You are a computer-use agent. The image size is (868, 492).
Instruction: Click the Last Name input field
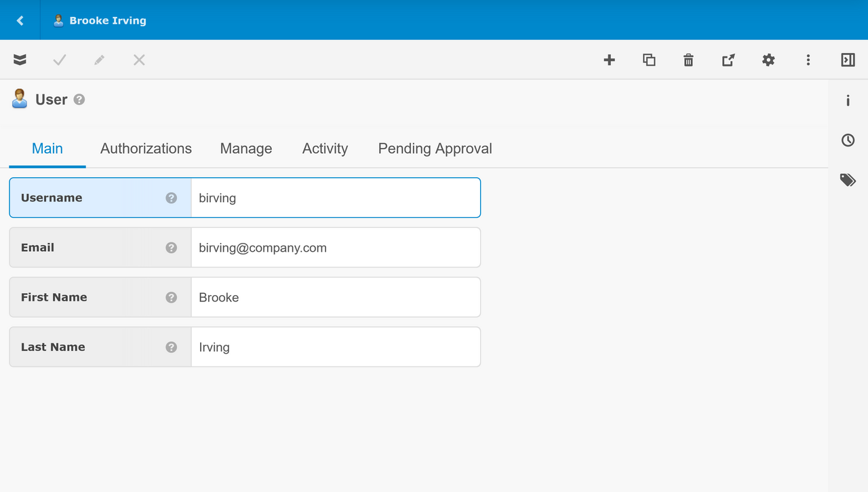pyautogui.click(x=336, y=347)
